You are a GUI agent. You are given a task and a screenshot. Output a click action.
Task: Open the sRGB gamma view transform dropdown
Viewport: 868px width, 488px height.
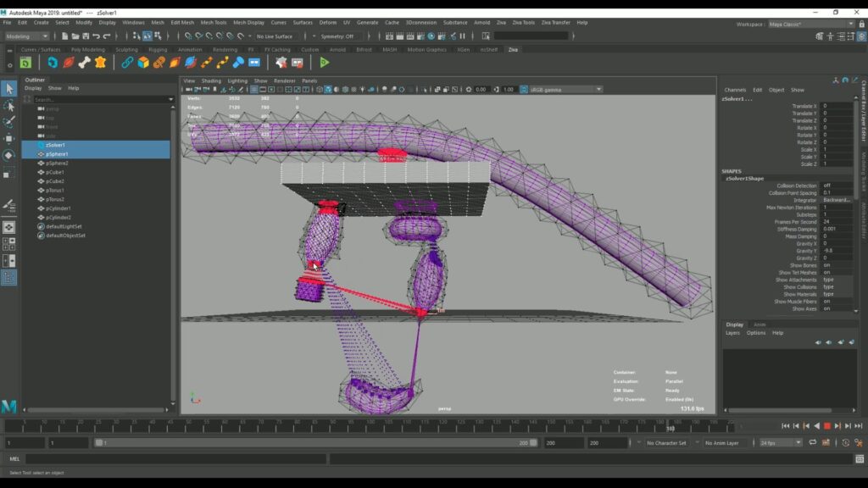coord(565,89)
